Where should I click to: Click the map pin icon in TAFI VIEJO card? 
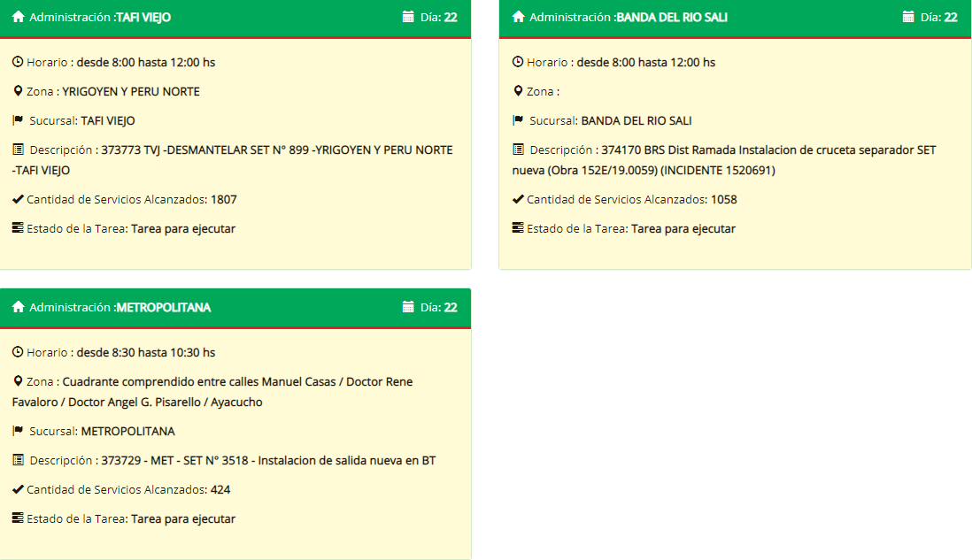pyautogui.click(x=18, y=91)
